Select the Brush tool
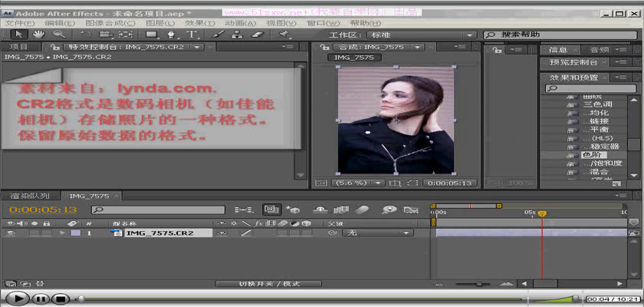Screen dimensions: 644x307 pyautogui.click(x=218, y=35)
